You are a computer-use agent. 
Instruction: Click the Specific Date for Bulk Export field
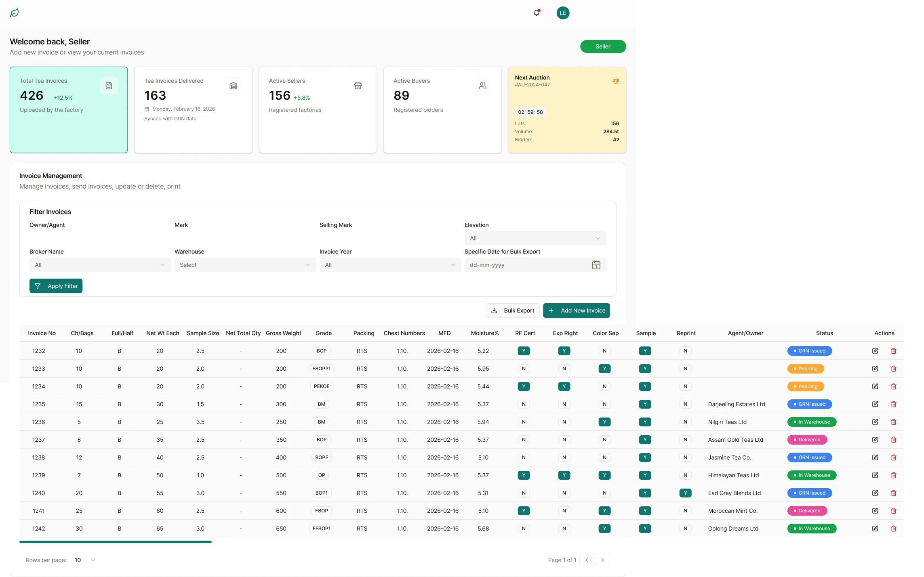[x=535, y=265]
